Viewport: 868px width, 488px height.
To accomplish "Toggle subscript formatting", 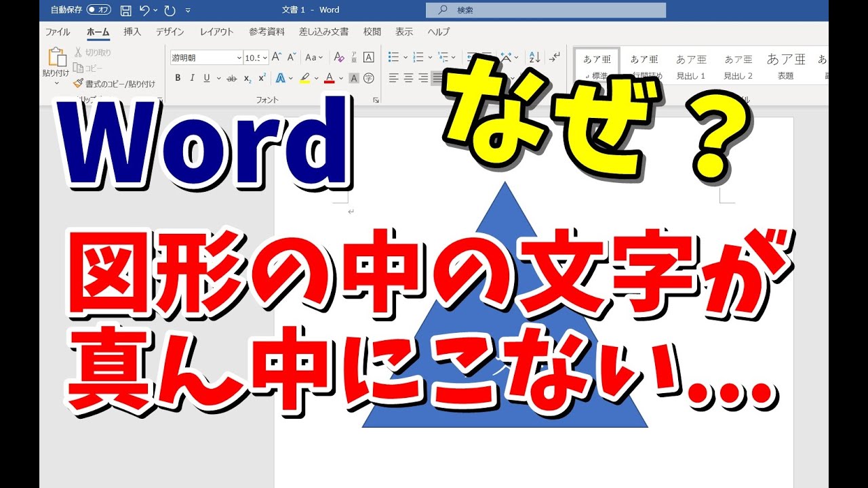I will [x=248, y=78].
